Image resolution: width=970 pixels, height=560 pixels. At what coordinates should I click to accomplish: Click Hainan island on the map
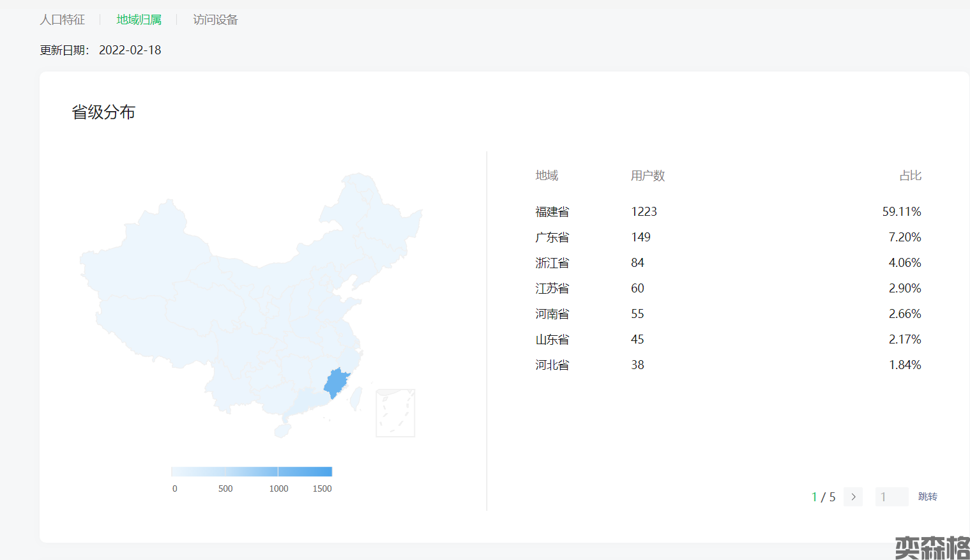pos(282,431)
